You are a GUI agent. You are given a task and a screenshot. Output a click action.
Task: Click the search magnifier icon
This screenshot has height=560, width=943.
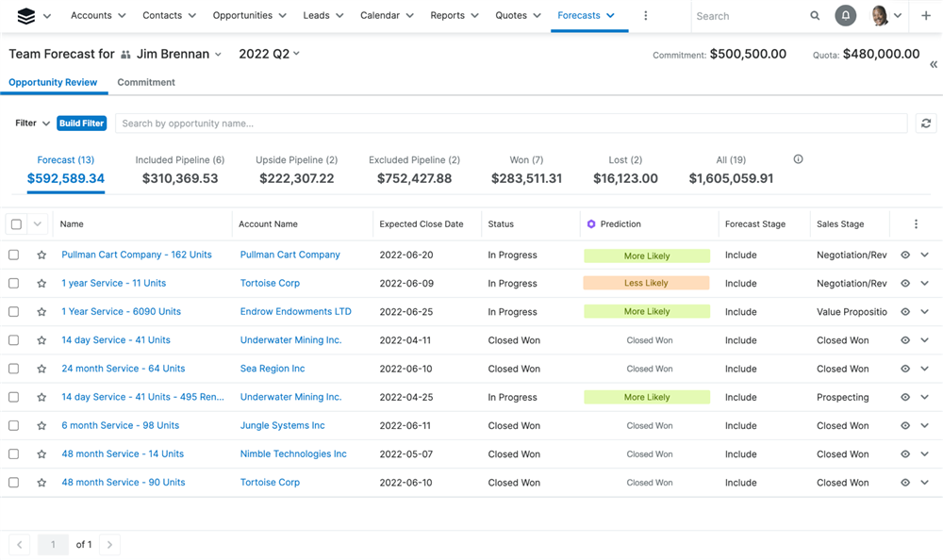tap(815, 16)
